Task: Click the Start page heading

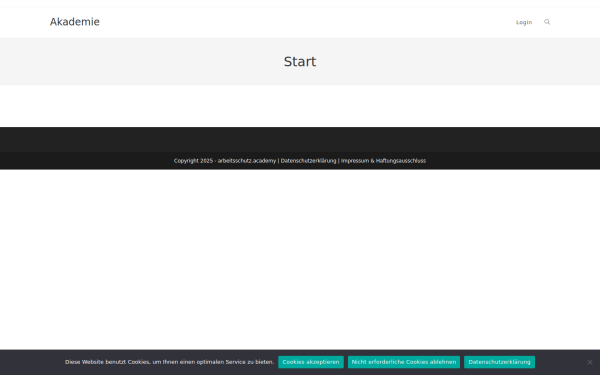Action: 300,62
